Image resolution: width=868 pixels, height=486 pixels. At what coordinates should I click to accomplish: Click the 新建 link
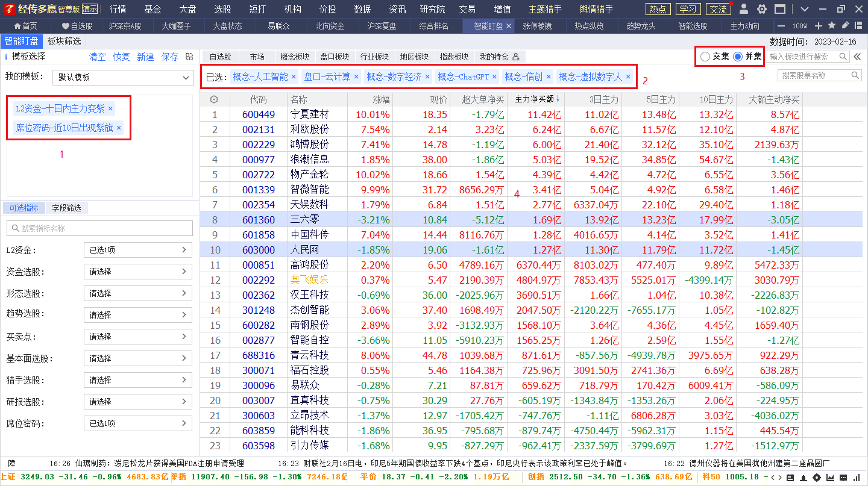(145, 57)
